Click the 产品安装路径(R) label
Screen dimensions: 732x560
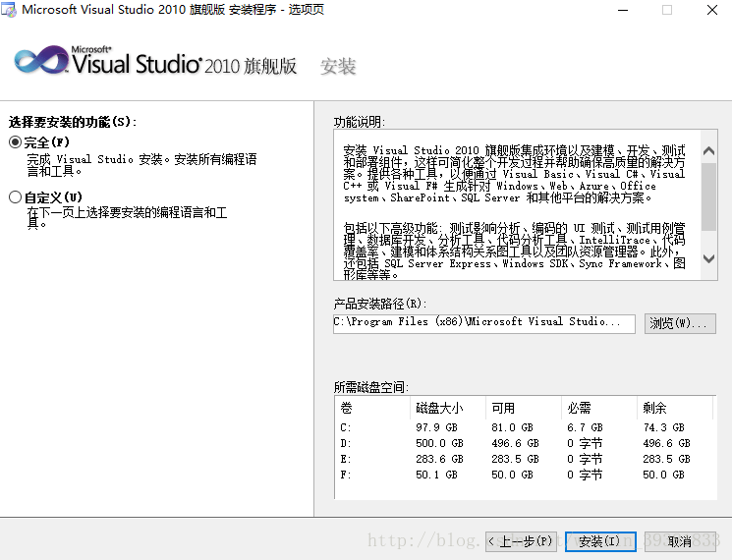[x=380, y=304]
